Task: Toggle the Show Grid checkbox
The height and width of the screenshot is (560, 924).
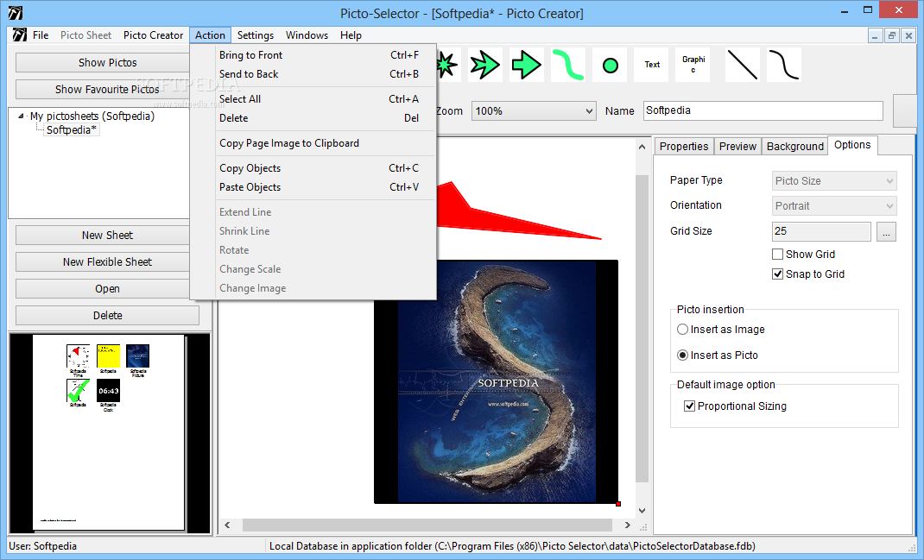Action: point(777,254)
